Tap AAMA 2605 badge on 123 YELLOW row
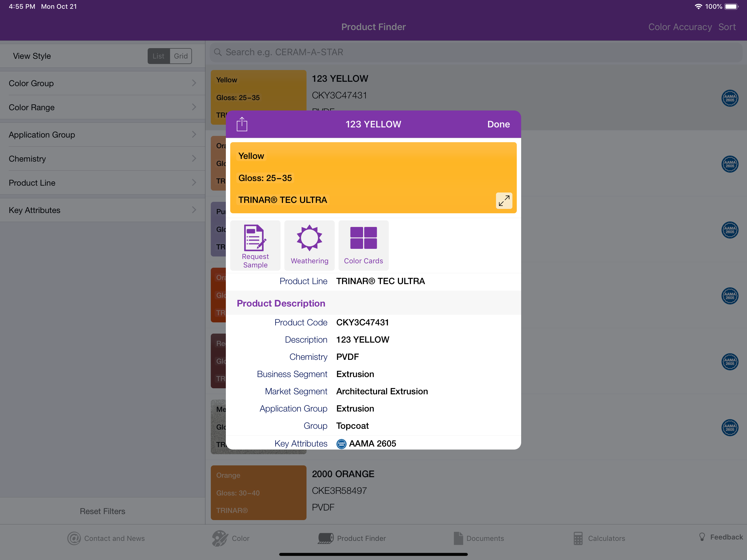Screen dimensions: 747x560 (730, 98)
